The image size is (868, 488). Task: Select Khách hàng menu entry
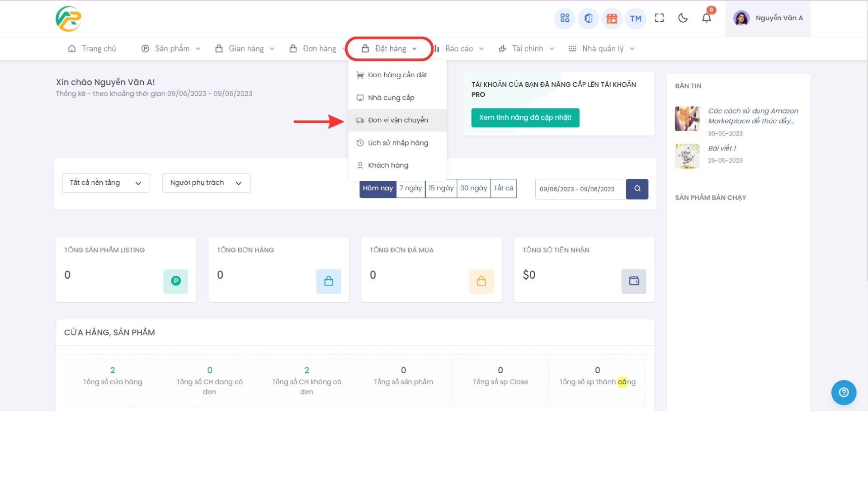(x=397, y=165)
